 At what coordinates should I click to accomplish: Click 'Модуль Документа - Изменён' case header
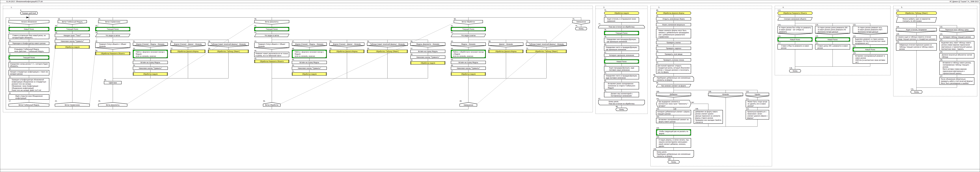(x=428, y=44)
